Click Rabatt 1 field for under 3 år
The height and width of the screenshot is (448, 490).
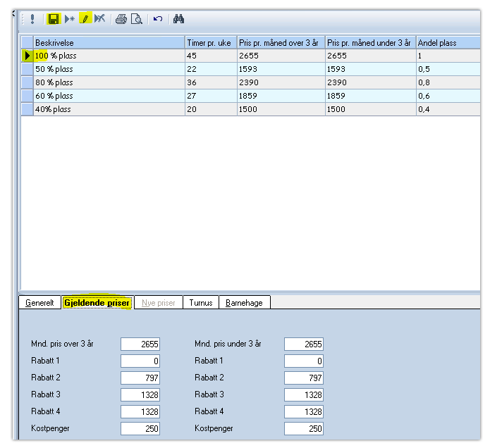pos(304,361)
